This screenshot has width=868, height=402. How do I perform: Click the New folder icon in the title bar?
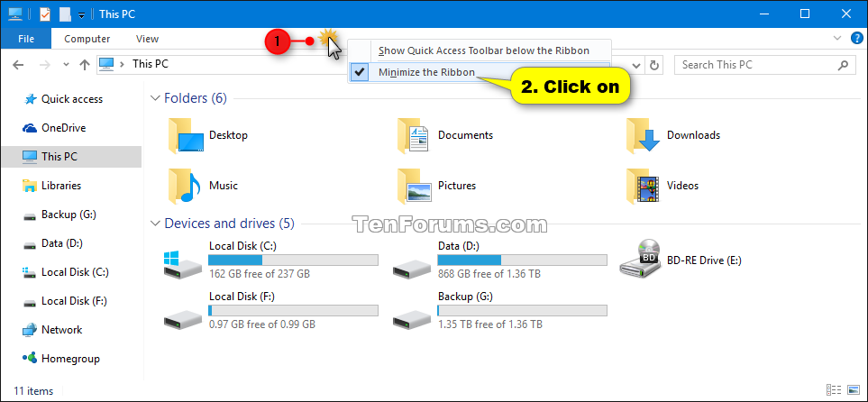[x=65, y=14]
